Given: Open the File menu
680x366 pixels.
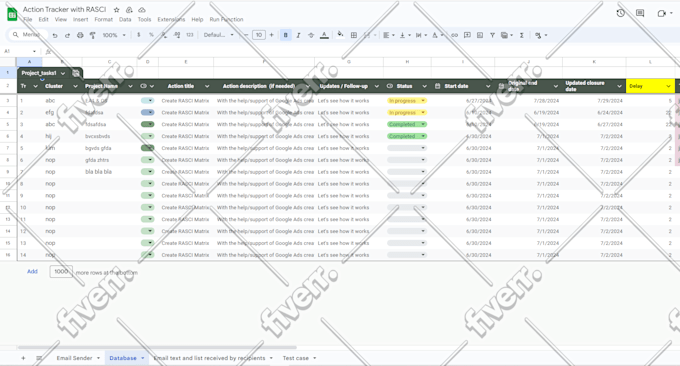Looking at the screenshot, I should click(x=28, y=20).
